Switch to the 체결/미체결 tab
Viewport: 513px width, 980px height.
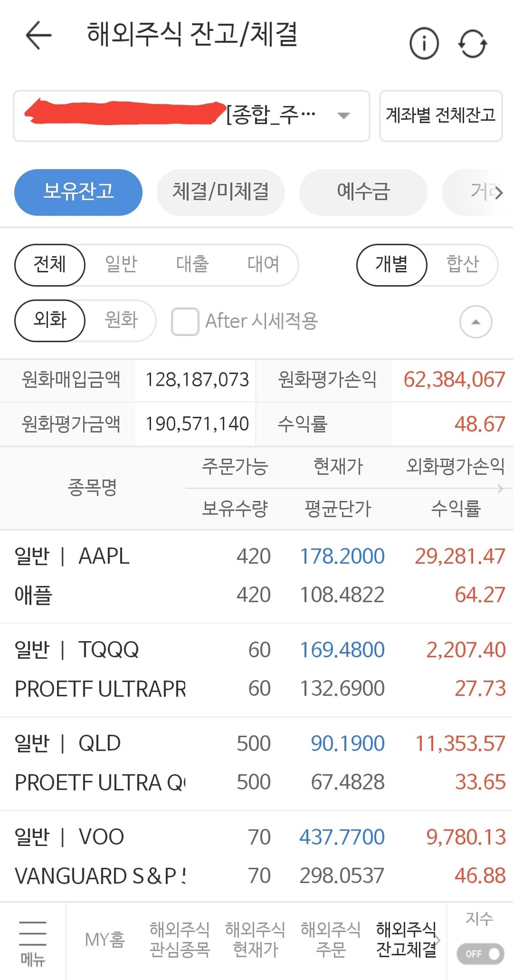(x=221, y=192)
